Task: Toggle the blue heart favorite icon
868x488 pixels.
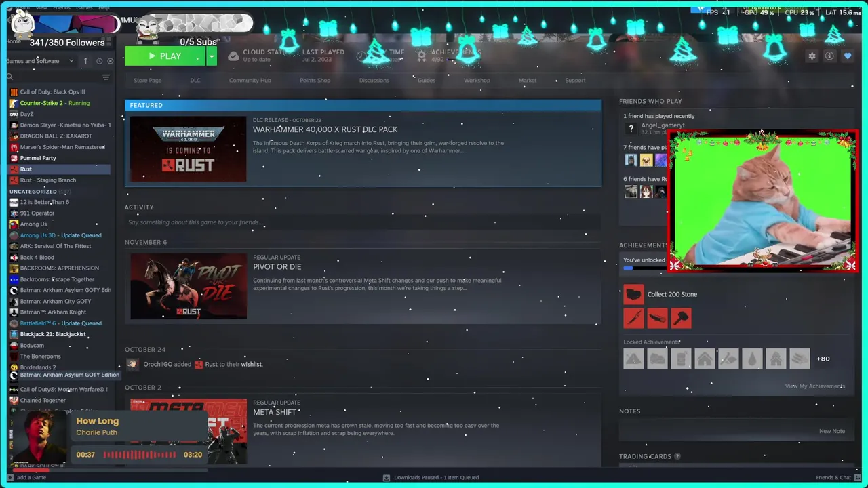Action: (x=848, y=56)
